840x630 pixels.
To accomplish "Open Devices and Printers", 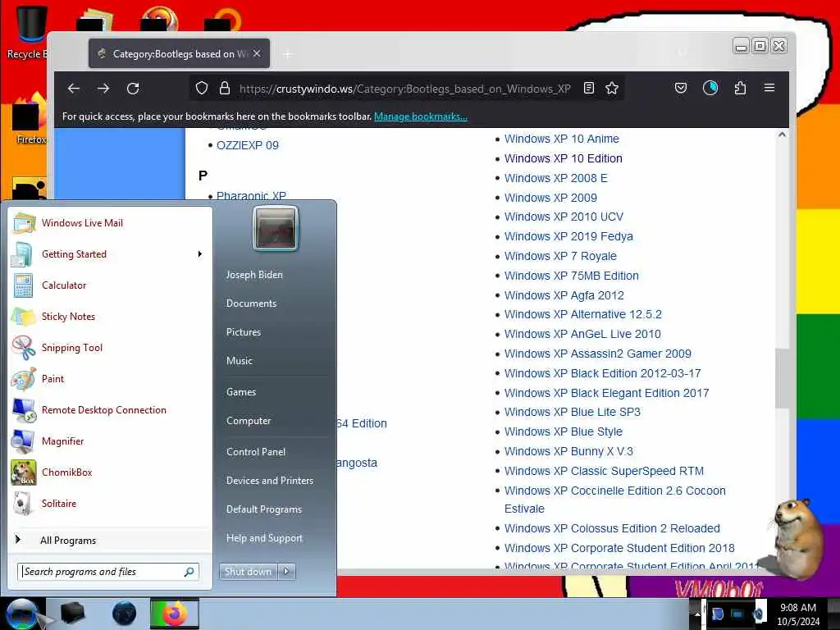I will (x=269, y=481).
